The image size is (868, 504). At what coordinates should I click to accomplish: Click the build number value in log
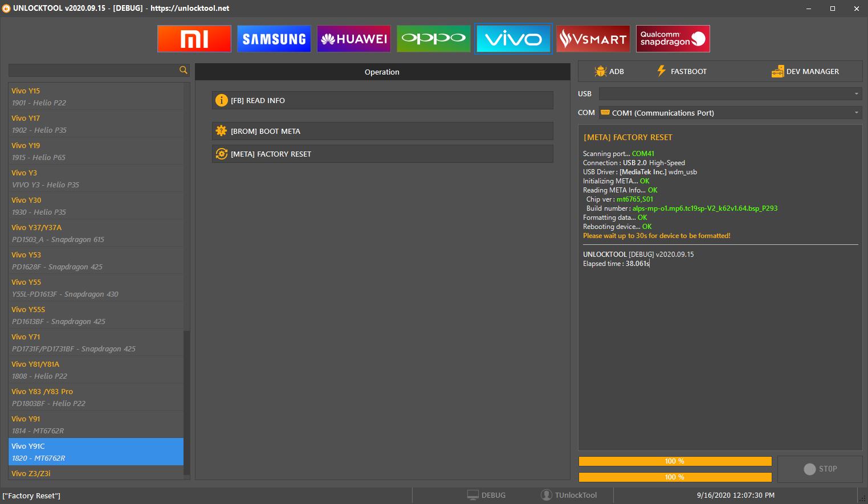pos(705,208)
